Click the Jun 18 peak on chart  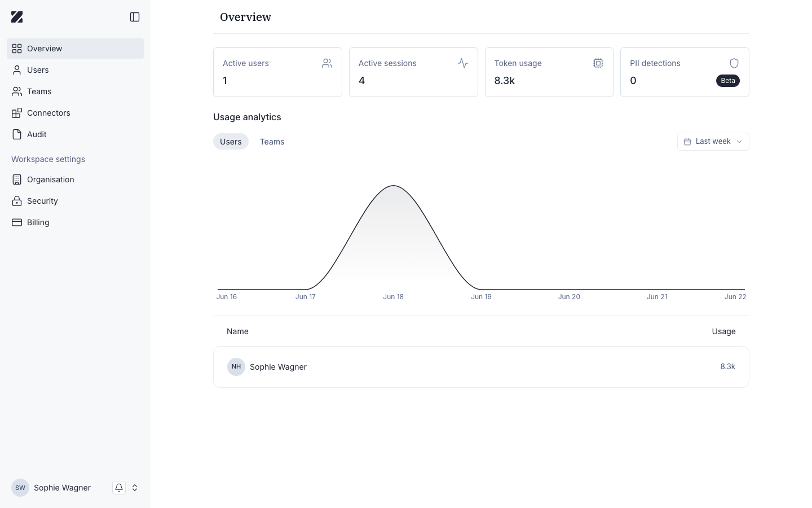pos(393,186)
